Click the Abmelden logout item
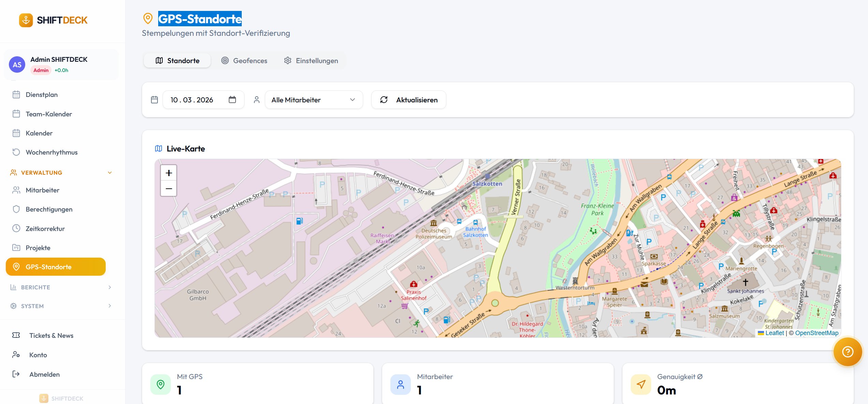 44,374
